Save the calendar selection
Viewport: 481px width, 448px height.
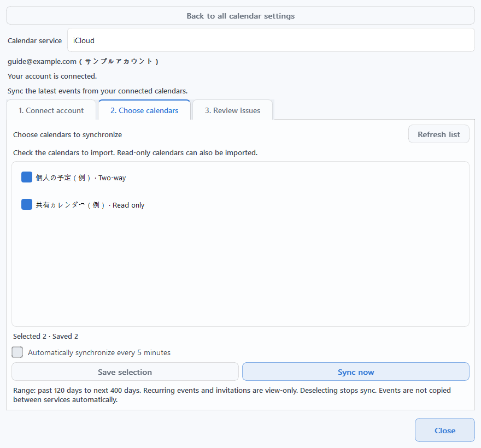125,372
